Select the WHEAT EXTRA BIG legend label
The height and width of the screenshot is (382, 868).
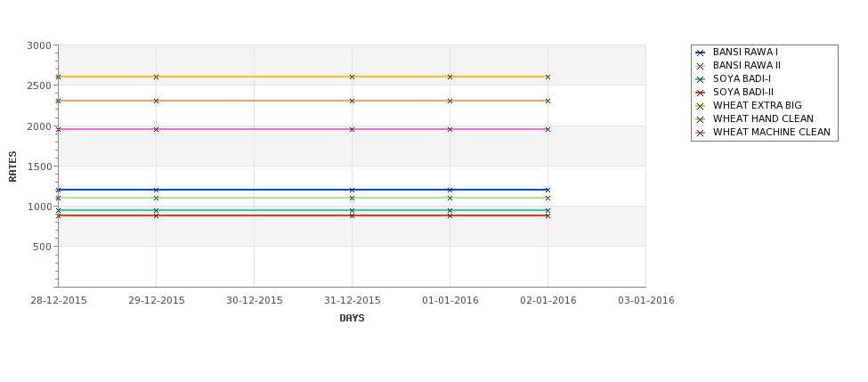[x=758, y=105]
